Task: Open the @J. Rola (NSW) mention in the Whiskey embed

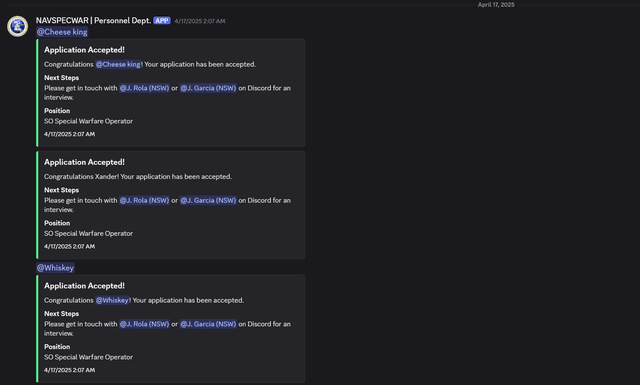Action: coord(144,324)
